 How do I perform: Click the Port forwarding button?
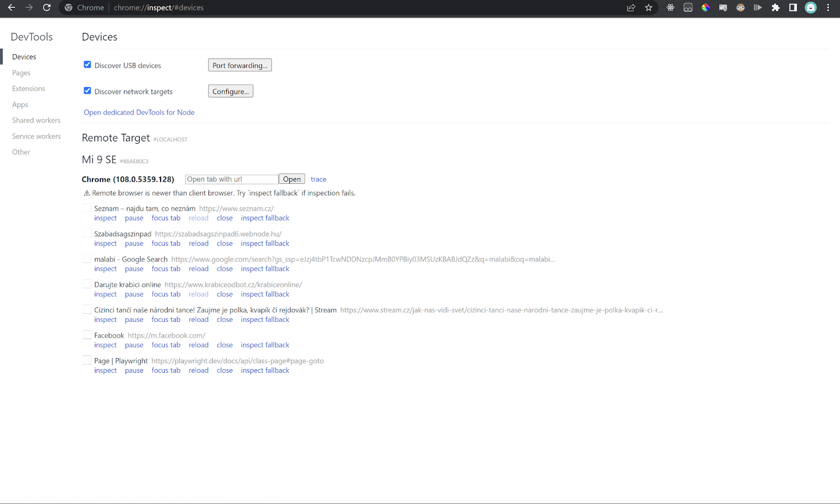240,65
